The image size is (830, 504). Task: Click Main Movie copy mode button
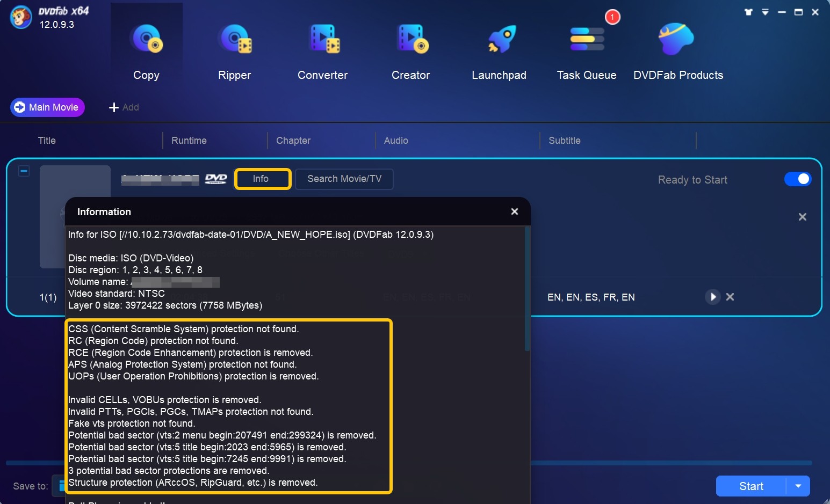(x=47, y=107)
